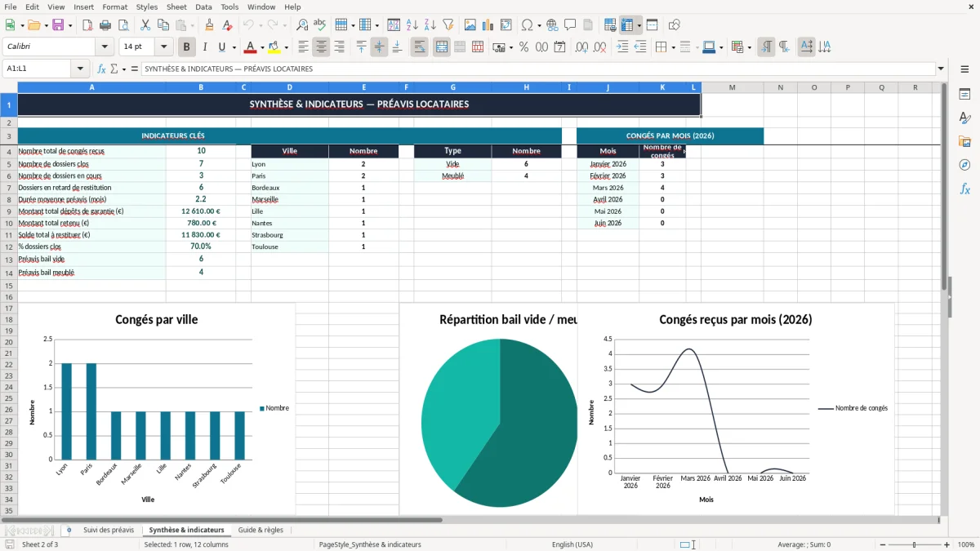Insert a Comment
Viewport: 980px width, 551px height.
[570, 25]
